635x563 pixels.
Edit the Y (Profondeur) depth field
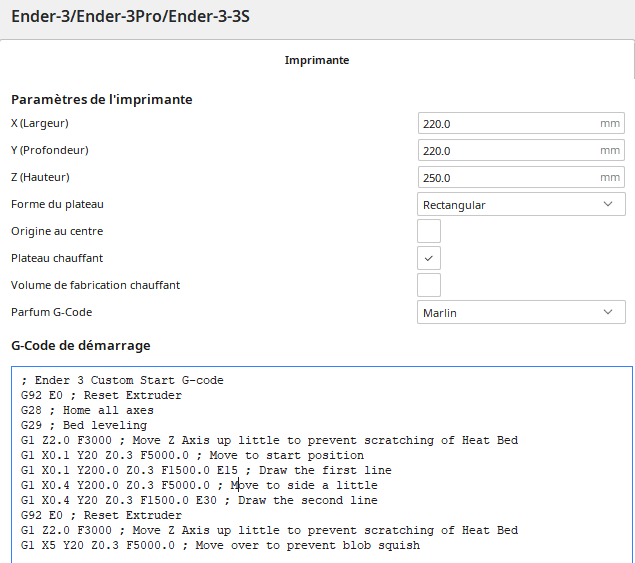click(521, 150)
